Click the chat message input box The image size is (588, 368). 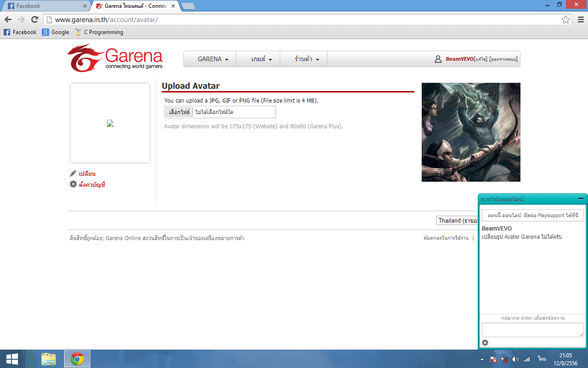[x=533, y=330]
